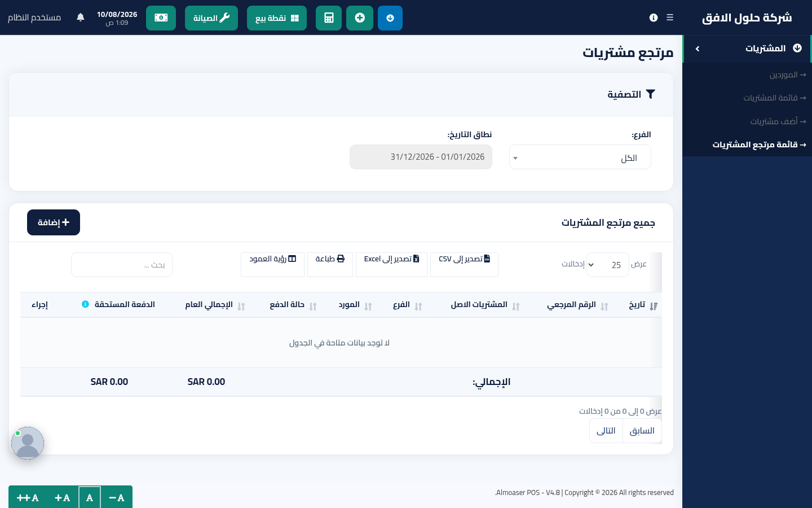The image size is (812, 508).
Task: Click the ++A largest font size button
Action: click(x=27, y=498)
